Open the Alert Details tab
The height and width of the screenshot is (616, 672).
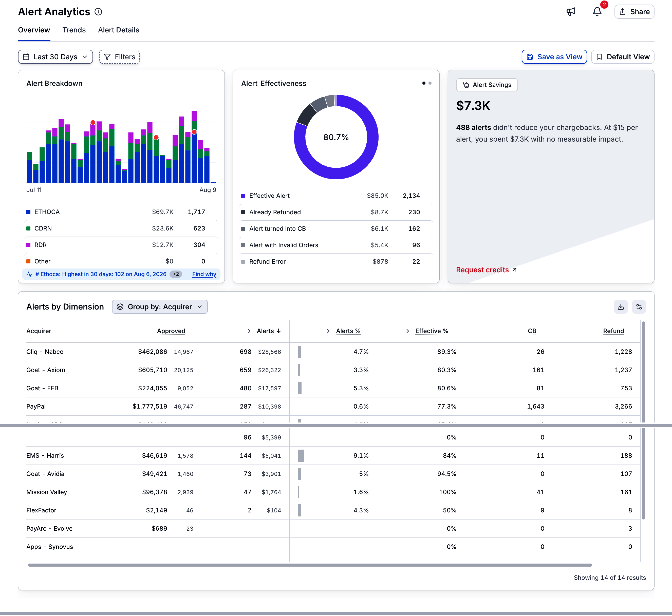click(x=118, y=30)
